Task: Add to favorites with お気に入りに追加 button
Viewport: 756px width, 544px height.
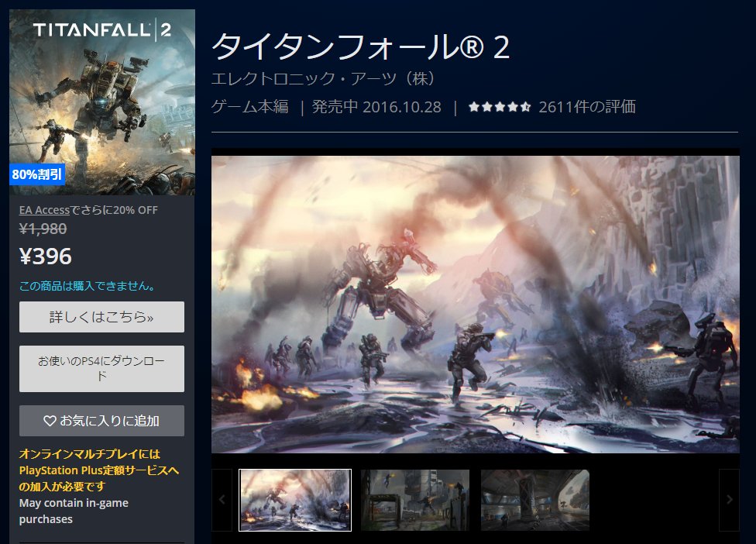Action: [x=101, y=421]
